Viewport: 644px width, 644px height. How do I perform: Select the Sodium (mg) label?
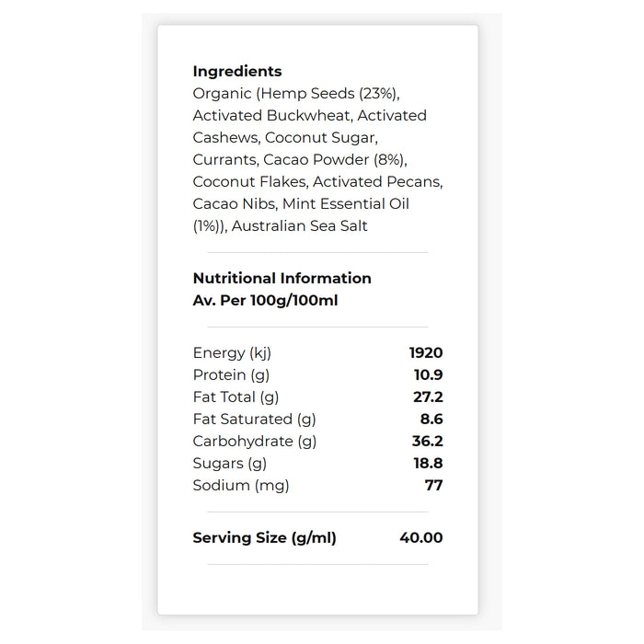tap(241, 487)
